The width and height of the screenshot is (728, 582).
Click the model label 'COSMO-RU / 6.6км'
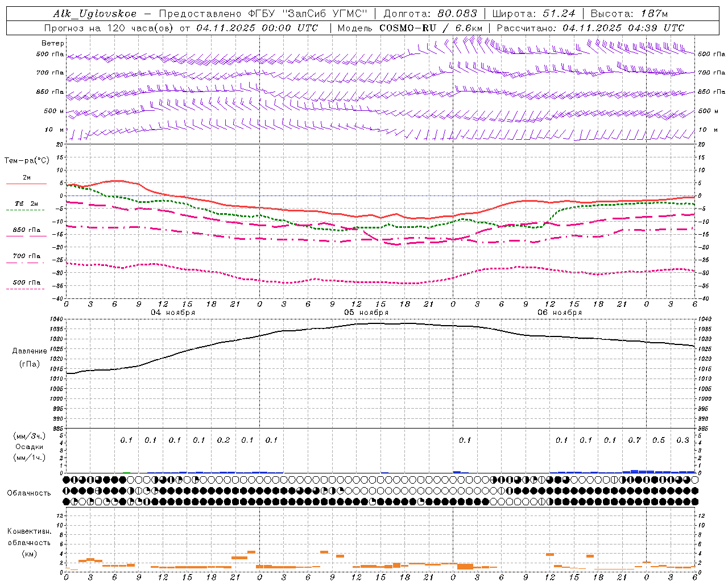[x=431, y=28]
